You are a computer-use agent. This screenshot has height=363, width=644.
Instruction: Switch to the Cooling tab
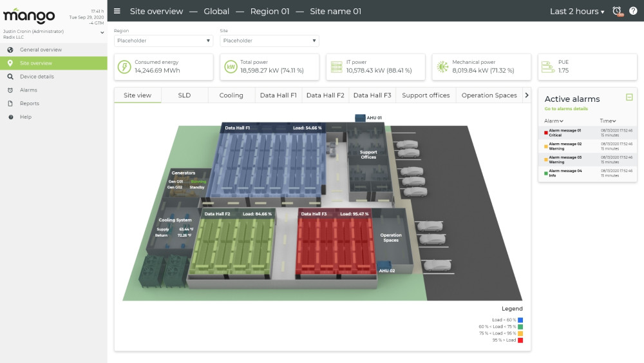231,95
